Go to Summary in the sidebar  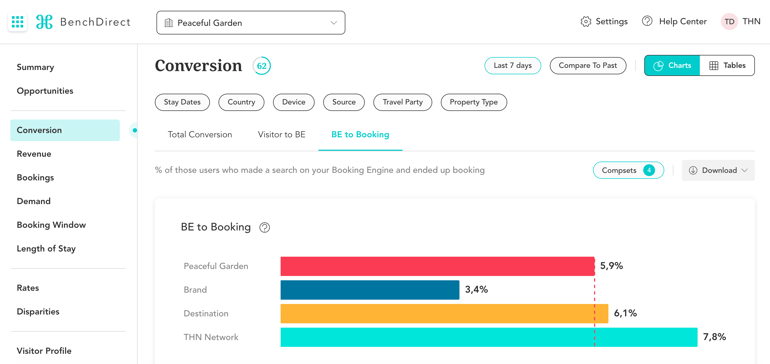click(x=35, y=67)
